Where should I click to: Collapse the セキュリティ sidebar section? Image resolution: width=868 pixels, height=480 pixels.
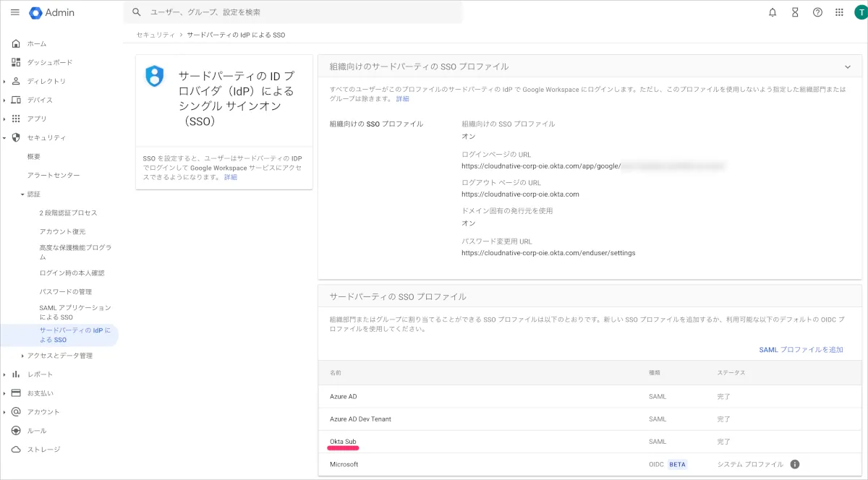point(4,137)
